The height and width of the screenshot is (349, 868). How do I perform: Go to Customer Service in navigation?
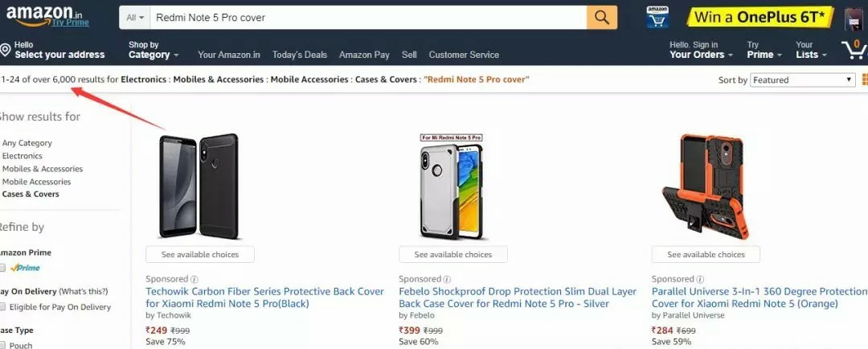[464, 55]
